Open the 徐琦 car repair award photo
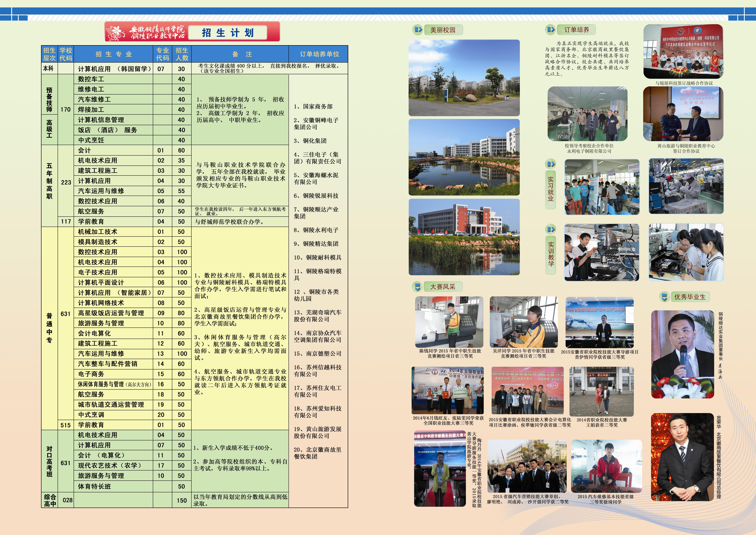756x535 pixels. click(606, 466)
